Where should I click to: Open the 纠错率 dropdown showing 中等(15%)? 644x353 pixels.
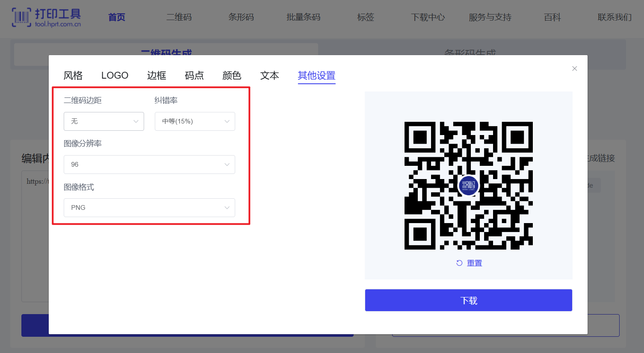[x=195, y=121]
